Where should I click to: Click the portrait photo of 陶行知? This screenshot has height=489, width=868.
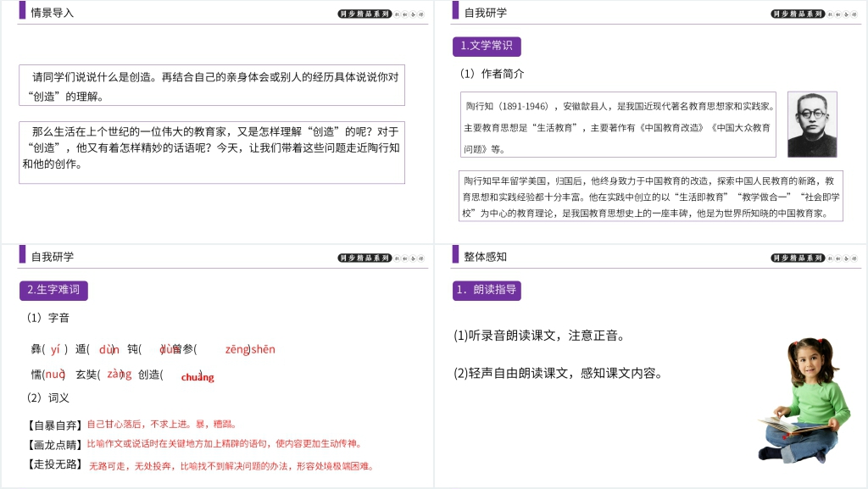pos(812,125)
